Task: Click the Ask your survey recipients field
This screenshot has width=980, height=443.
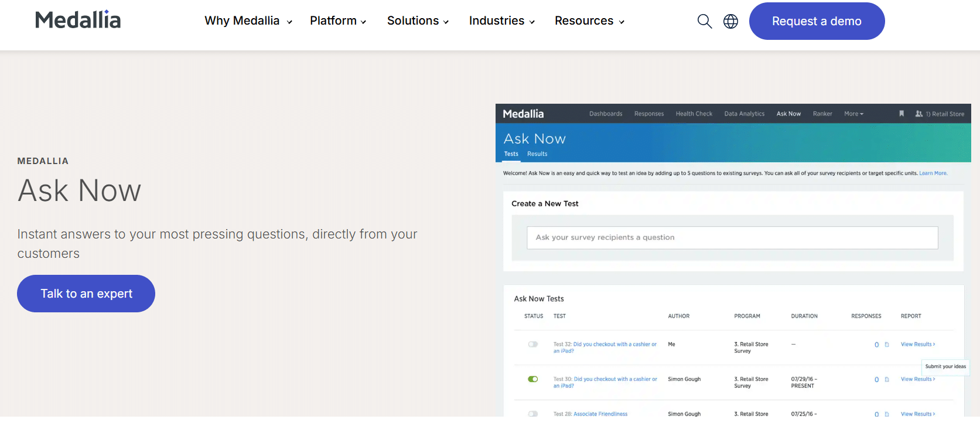Action: [x=732, y=237]
